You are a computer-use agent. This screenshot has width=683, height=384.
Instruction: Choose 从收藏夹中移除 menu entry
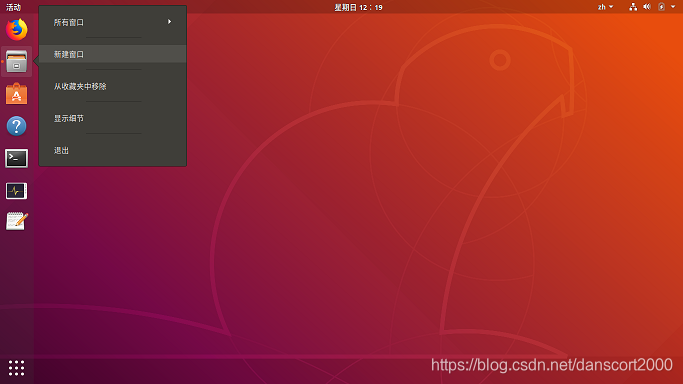point(112,86)
